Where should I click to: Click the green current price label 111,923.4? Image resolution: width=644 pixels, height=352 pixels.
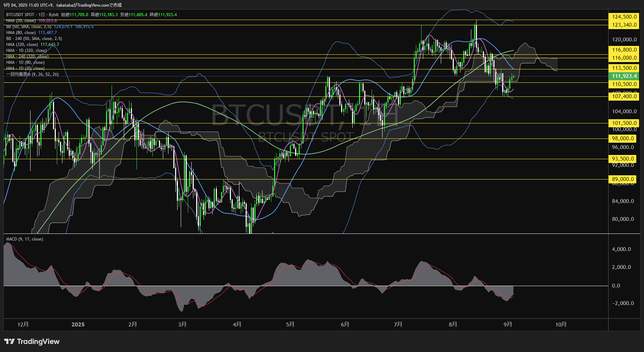(x=624, y=76)
